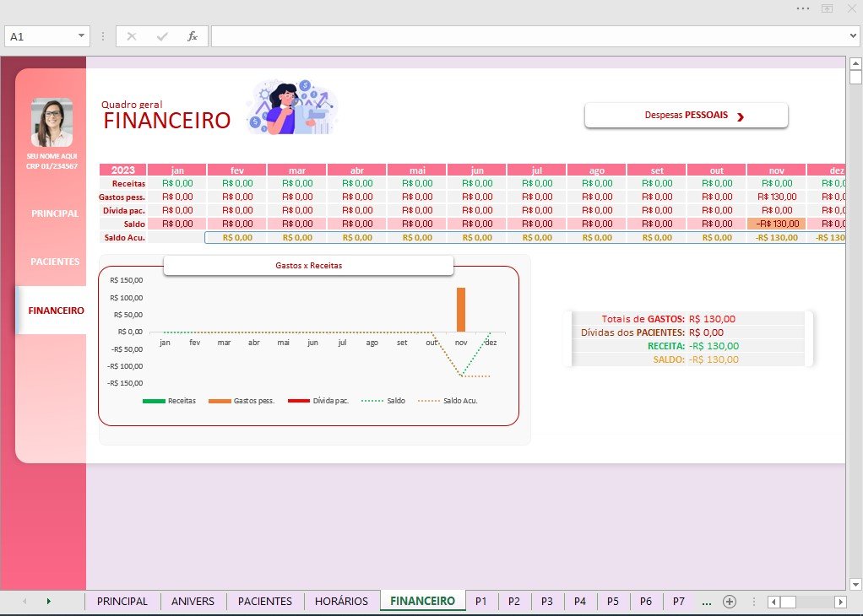Show more sheet tabs via ellipsis
This screenshot has height=616, width=863.
[707, 602]
